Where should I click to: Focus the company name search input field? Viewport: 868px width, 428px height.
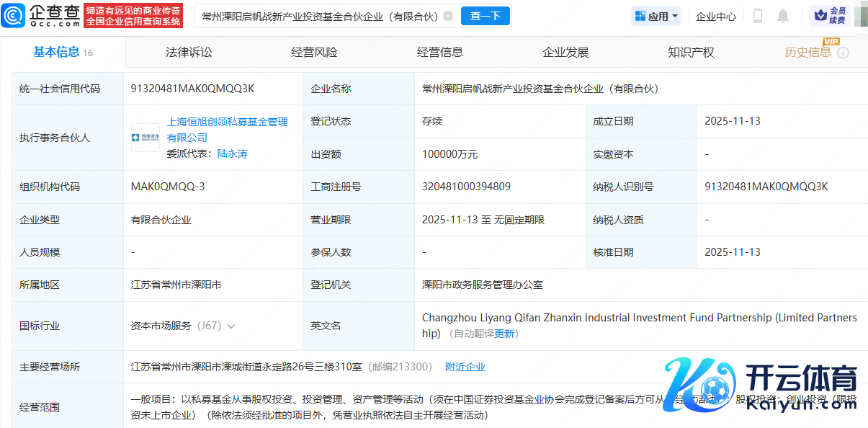[x=317, y=16]
